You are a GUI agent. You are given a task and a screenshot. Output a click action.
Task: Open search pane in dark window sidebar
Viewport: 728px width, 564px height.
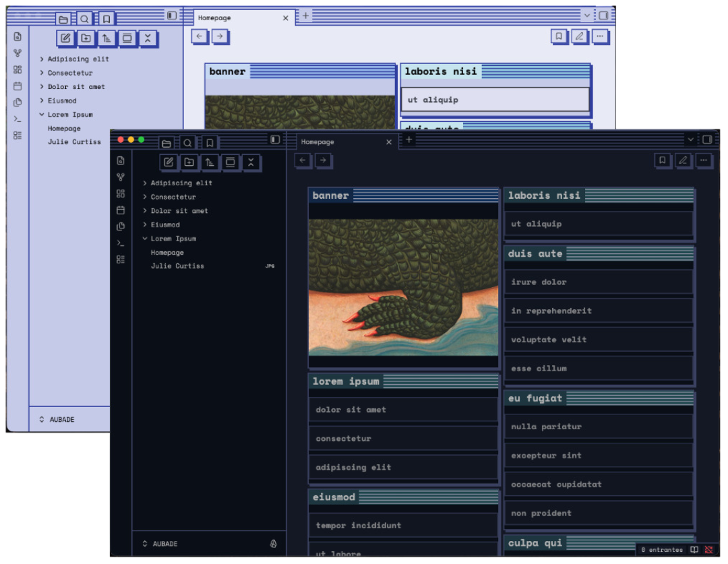click(187, 143)
